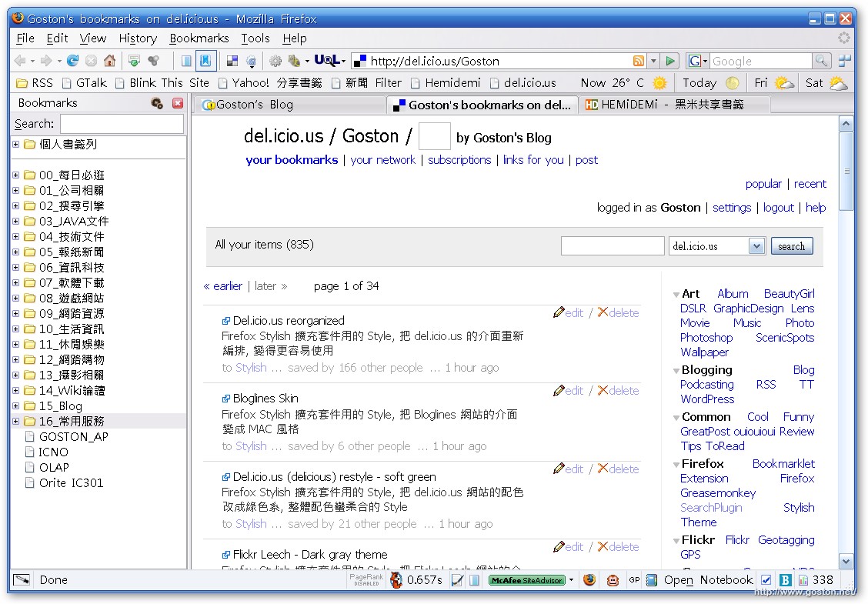Viewport: 868px width, 604px height.
Task: Click the Home button in the toolbar
Action: click(109, 61)
